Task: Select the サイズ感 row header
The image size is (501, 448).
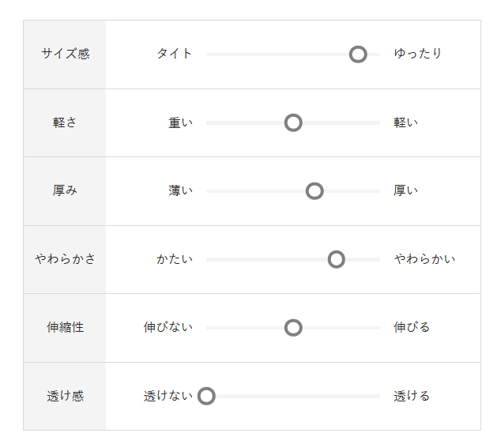Action: (65, 55)
